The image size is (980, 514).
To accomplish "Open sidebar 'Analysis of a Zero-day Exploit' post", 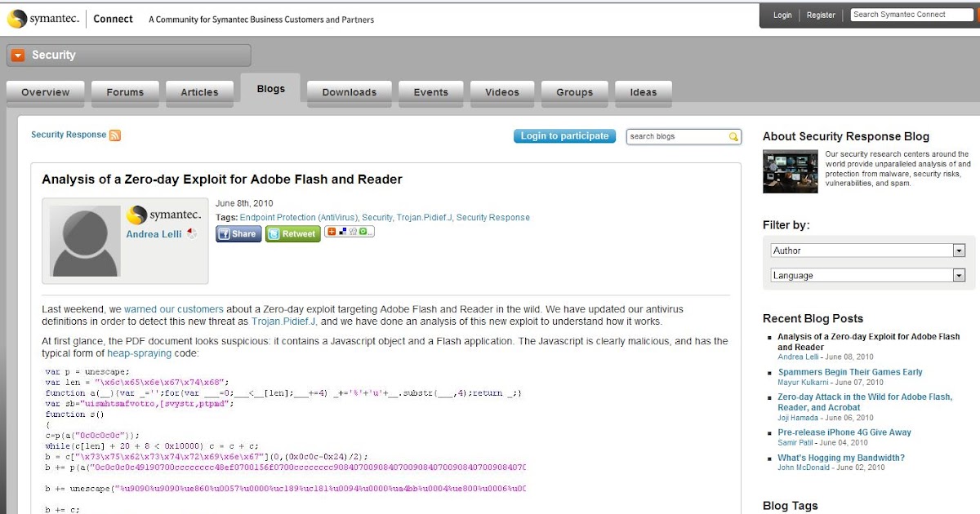I will [x=869, y=342].
